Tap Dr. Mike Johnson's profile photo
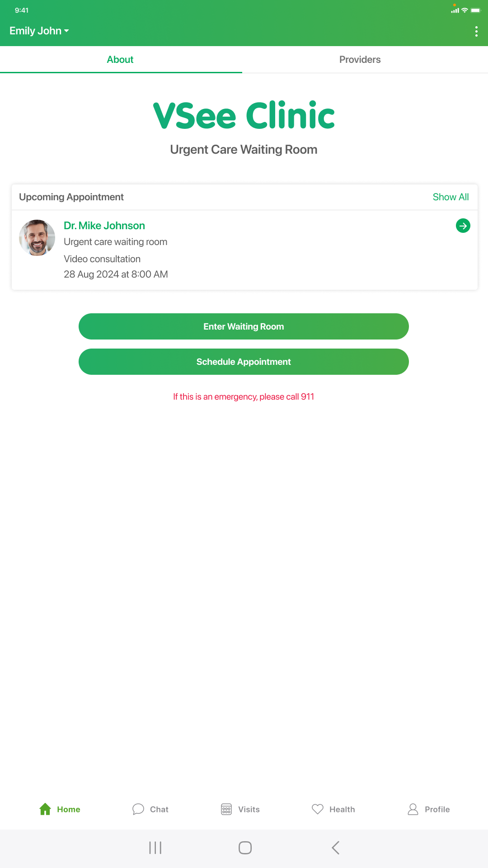This screenshot has width=488, height=868. (x=37, y=238)
